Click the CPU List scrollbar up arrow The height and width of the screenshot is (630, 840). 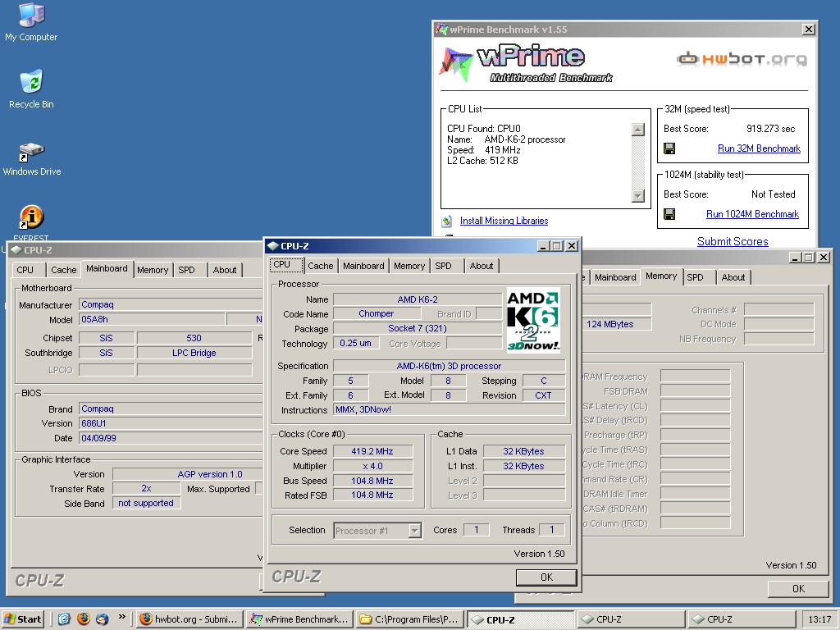(x=637, y=129)
